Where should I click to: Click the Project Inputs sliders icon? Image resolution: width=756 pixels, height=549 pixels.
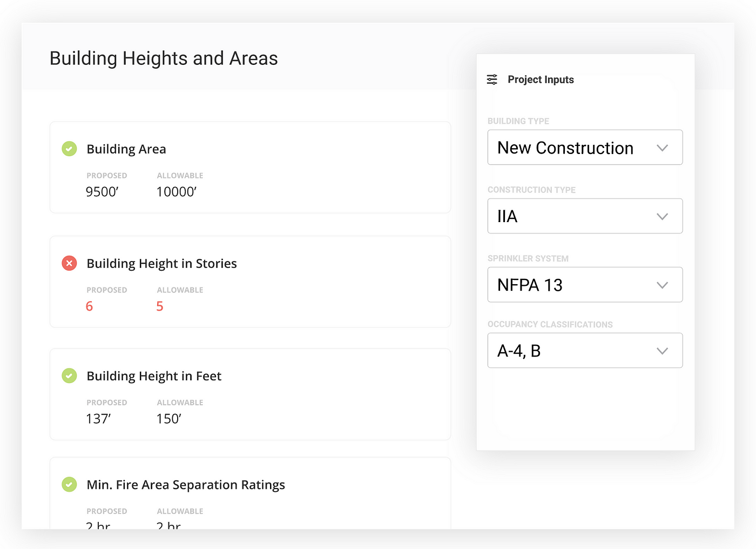tap(492, 79)
